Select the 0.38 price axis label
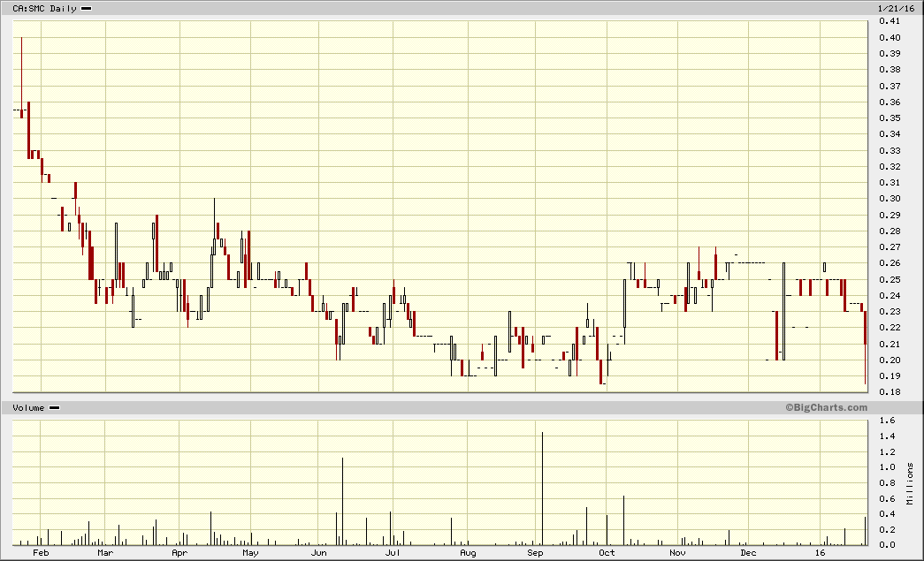The width and height of the screenshot is (924, 561). 890,70
